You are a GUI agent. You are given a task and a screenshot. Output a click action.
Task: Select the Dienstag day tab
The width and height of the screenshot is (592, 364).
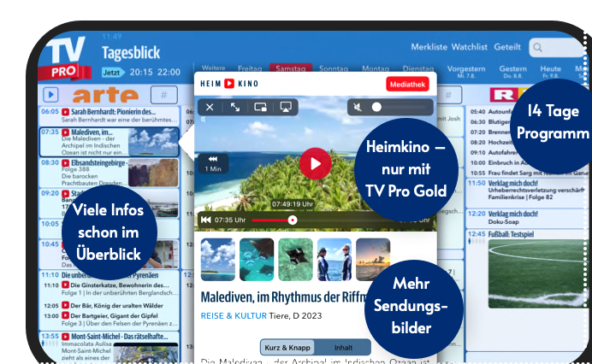point(418,68)
